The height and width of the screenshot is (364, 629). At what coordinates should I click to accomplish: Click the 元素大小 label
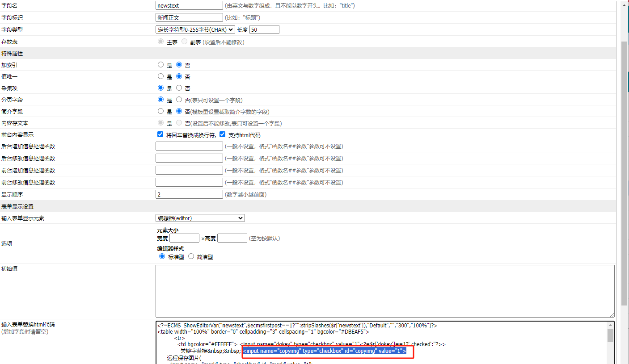coord(168,230)
